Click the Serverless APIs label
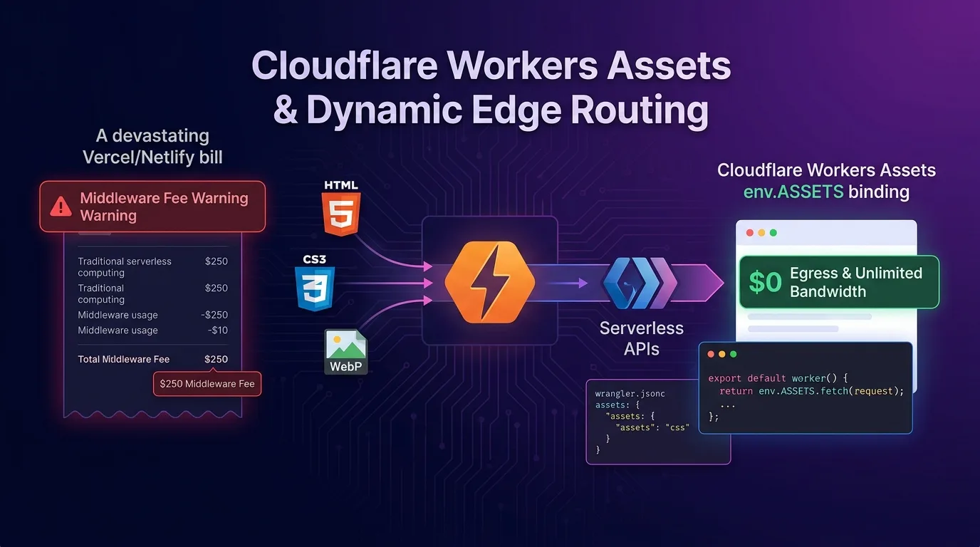The height and width of the screenshot is (547, 980). 641,338
